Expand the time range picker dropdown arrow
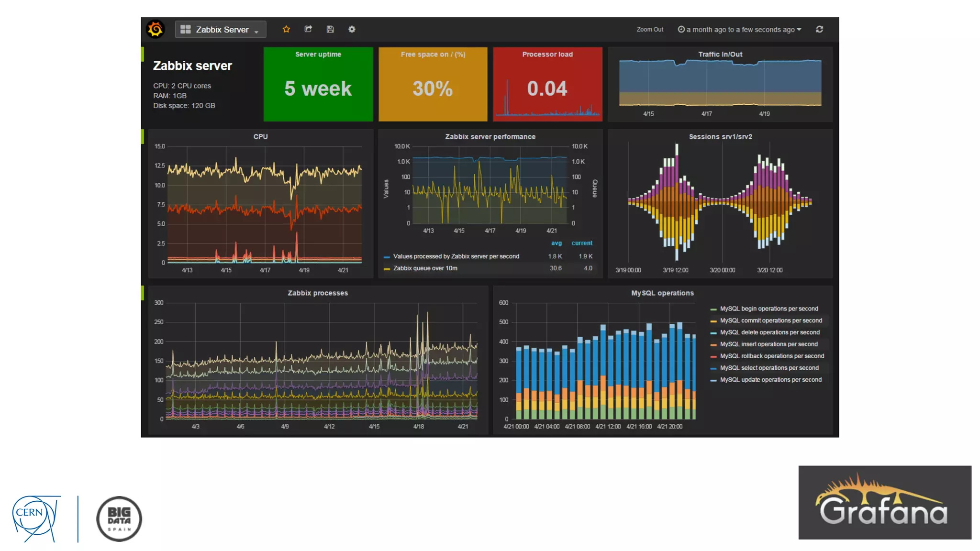Image resolution: width=980 pixels, height=551 pixels. (799, 29)
